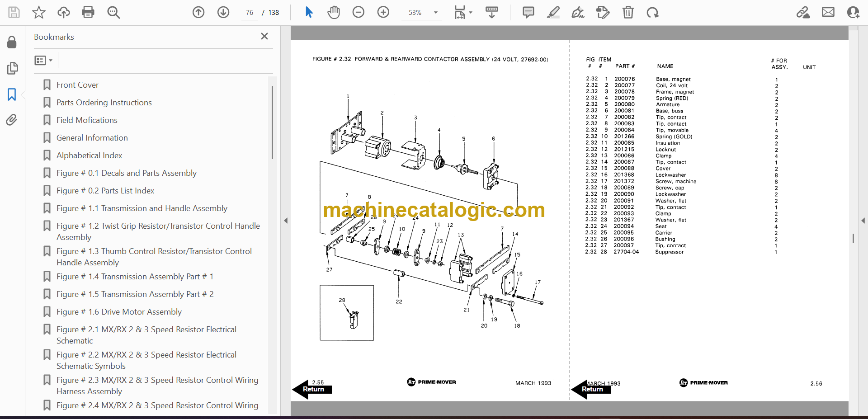Click the Return arrow on page 2.55
This screenshot has height=419, width=868.
311,389
